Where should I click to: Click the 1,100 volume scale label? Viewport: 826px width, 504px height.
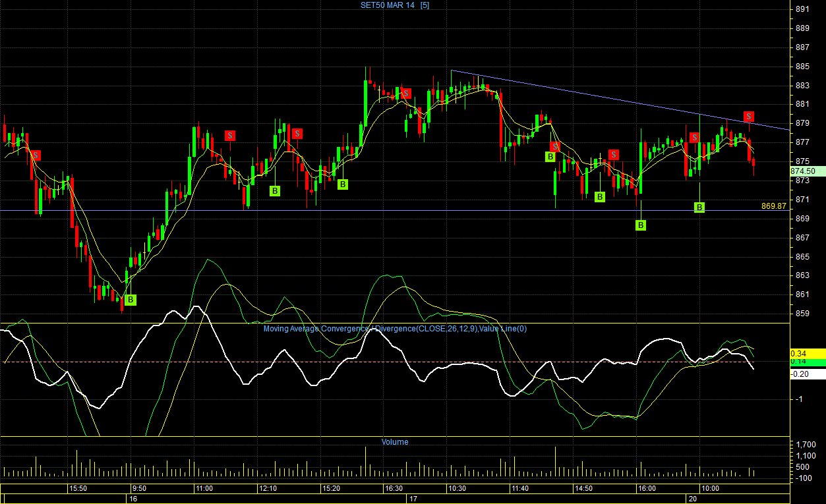click(806, 456)
